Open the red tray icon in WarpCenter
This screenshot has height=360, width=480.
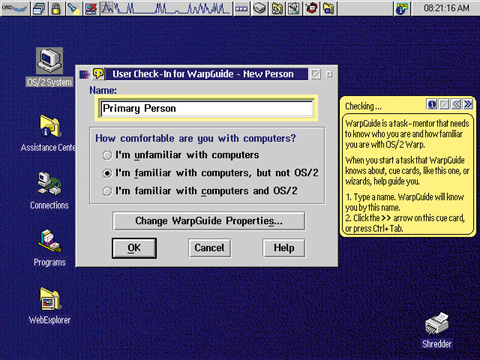pos(311,9)
